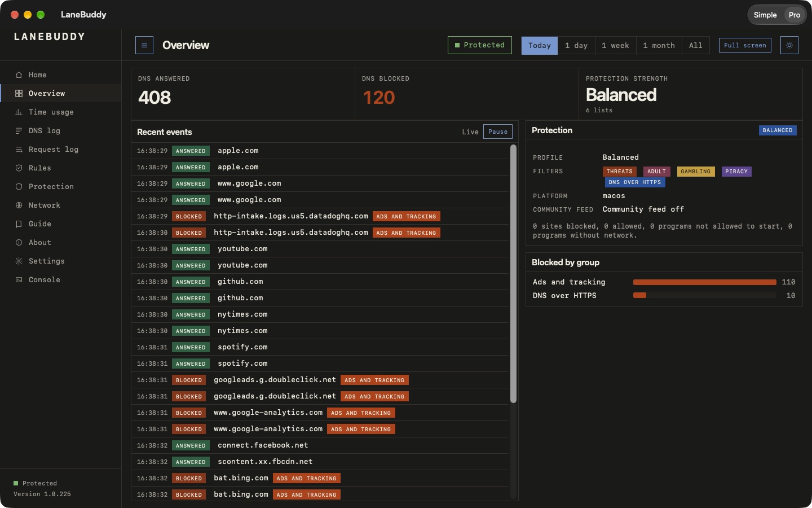The image size is (812, 508).
Task: Click the green Protected status button
Action: 480,45
